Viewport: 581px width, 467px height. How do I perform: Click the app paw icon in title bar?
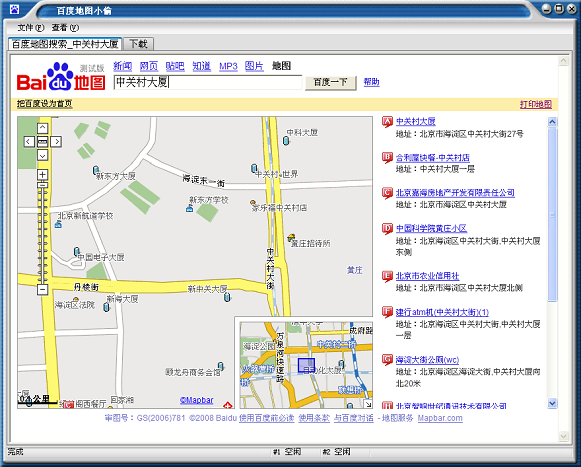[14, 9]
